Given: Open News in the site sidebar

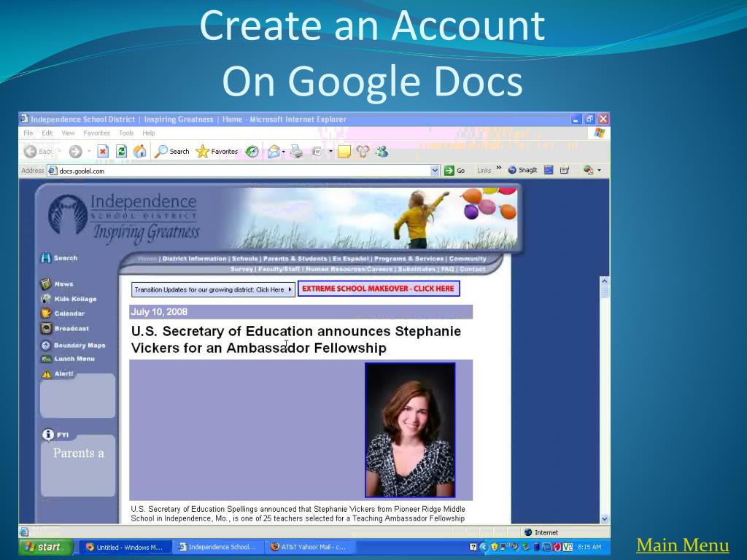Looking at the screenshot, I should (57, 284).
